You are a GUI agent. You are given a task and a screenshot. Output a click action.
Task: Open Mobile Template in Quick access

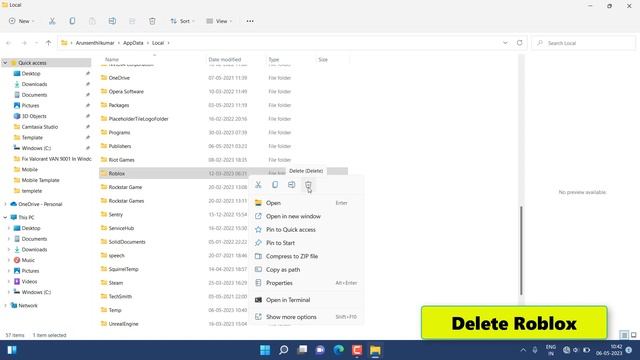pyautogui.click(x=40, y=180)
